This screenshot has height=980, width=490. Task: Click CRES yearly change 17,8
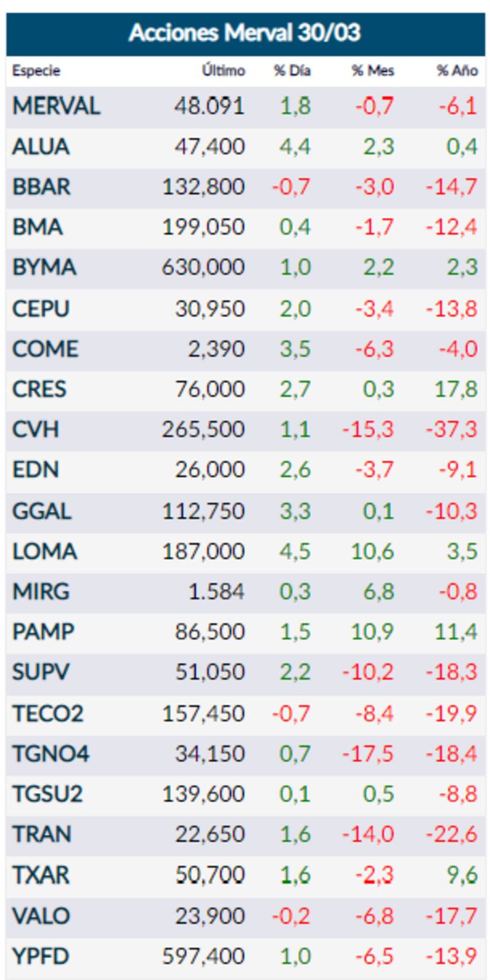(x=456, y=390)
